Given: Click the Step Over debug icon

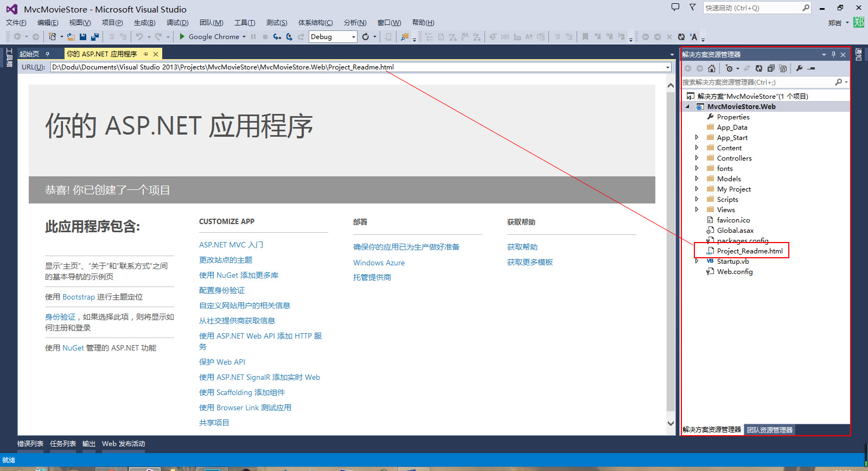Looking at the screenshot, I should pyautogui.click(x=289, y=37).
